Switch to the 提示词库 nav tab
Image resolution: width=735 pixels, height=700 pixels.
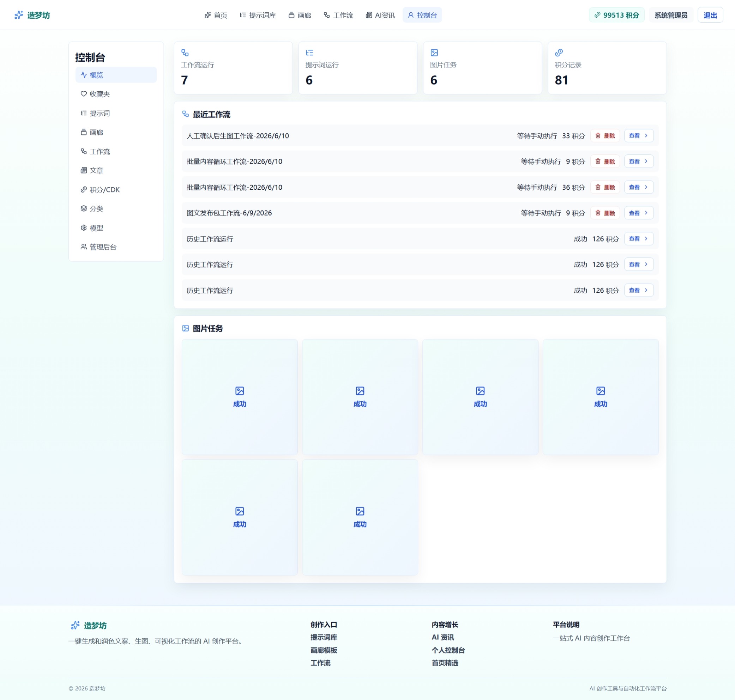click(258, 15)
